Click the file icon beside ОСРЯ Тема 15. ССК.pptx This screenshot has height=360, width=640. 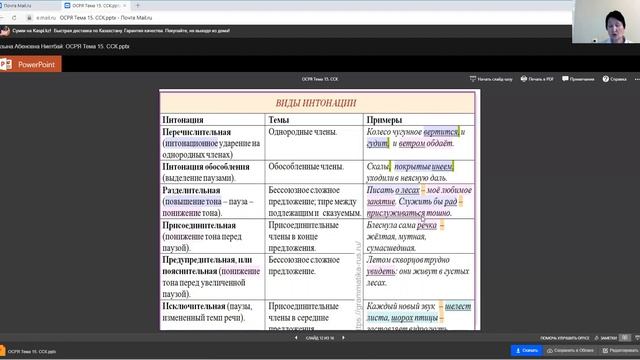pyautogui.click(x=3, y=351)
